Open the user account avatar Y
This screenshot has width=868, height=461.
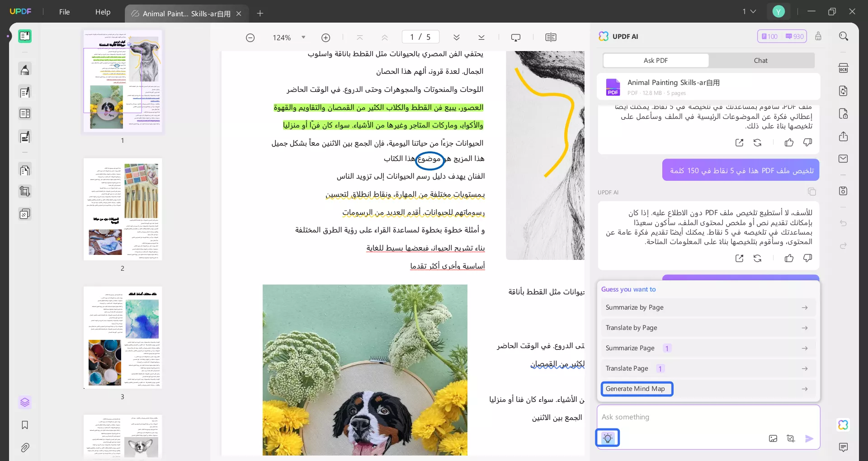tap(778, 11)
